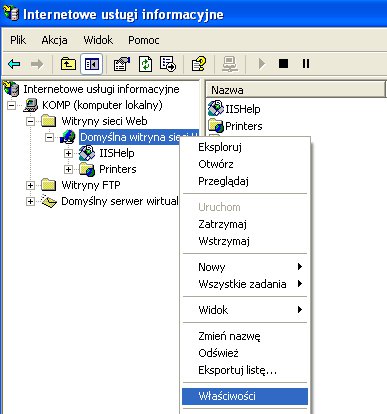Select 'IISHelp' label in right pane list
This screenshot has height=414, width=387.
coord(243,109)
